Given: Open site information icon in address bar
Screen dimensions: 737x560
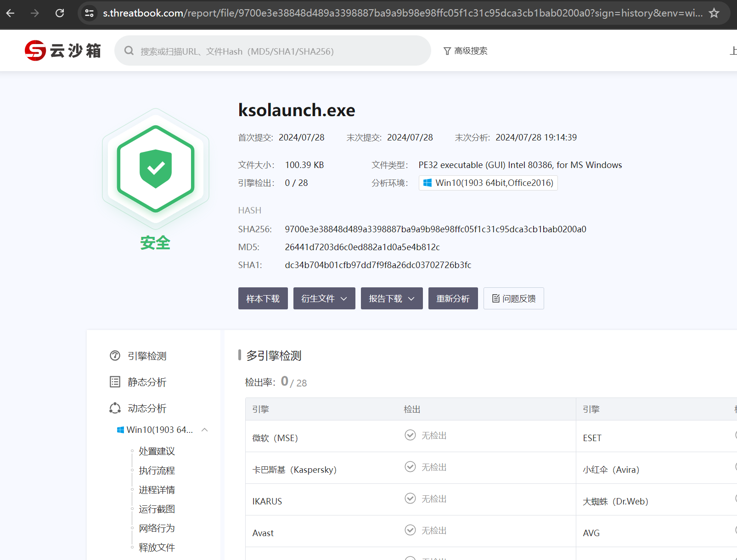Looking at the screenshot, I should (x=90, y=13).
